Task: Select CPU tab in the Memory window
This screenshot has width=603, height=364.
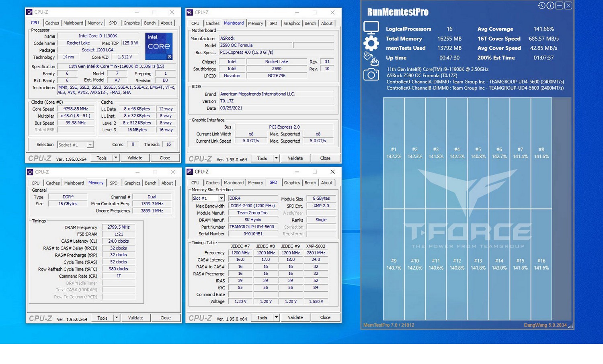Action: 36,183
